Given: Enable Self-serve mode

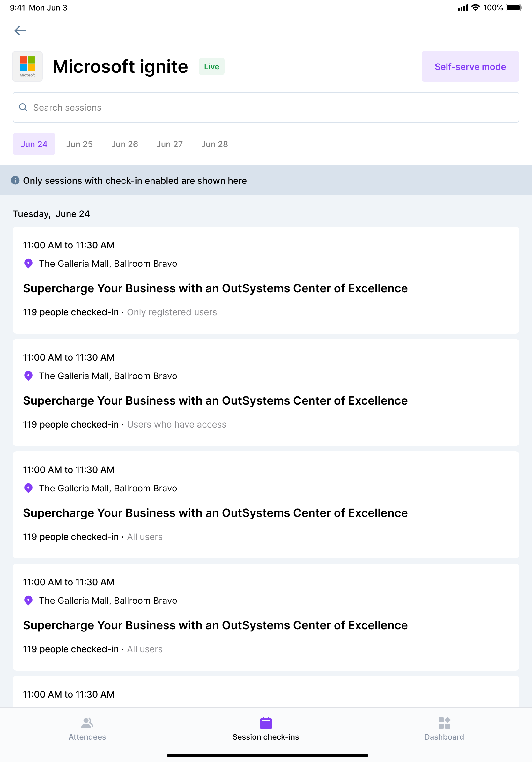Looking at the screenshot, I should [470, 66].
